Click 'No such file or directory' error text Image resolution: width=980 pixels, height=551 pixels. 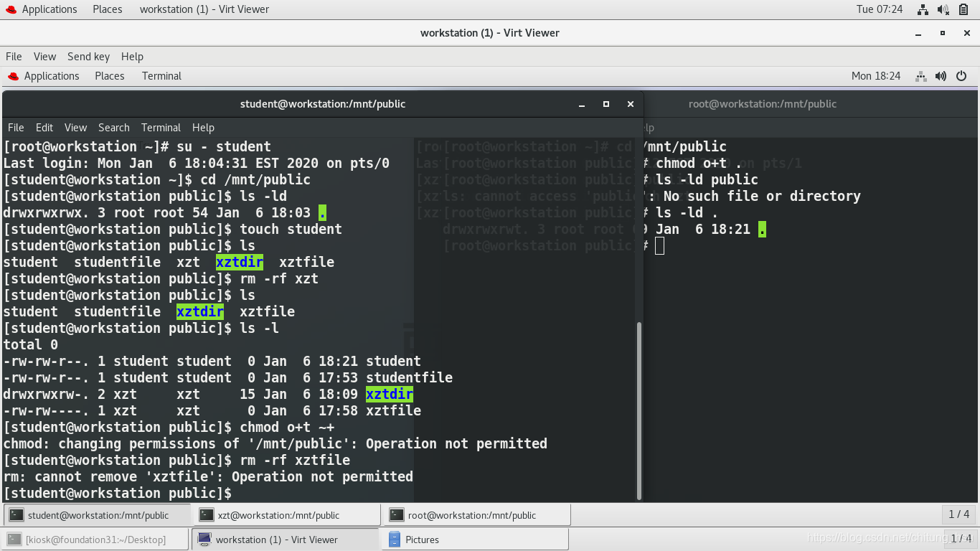point(762,196)
